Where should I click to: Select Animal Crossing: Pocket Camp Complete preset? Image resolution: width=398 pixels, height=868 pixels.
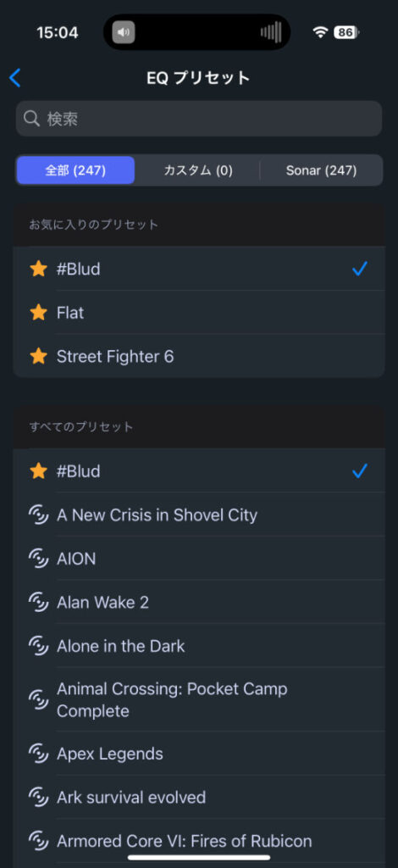point(199,699)
